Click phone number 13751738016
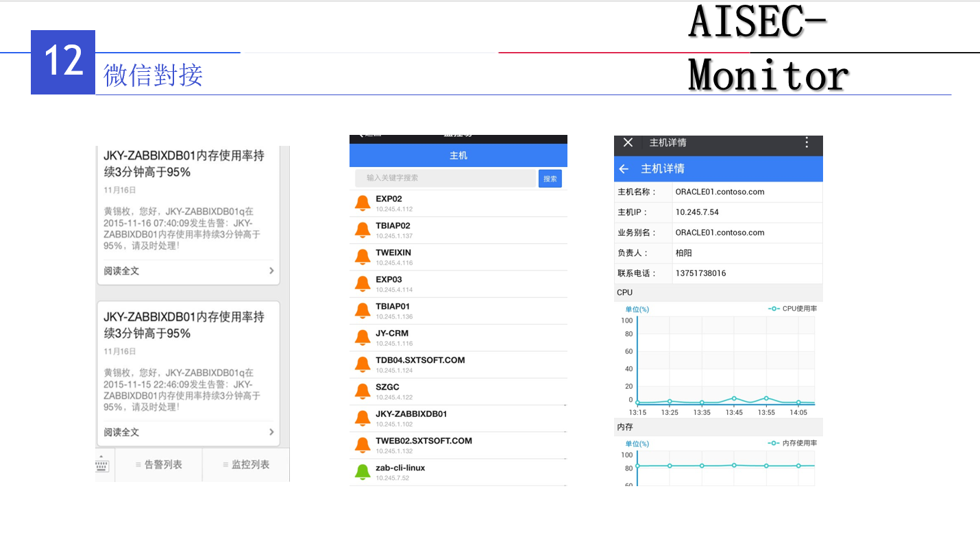Viewport: 980px width, 543px height. point(700,273)
